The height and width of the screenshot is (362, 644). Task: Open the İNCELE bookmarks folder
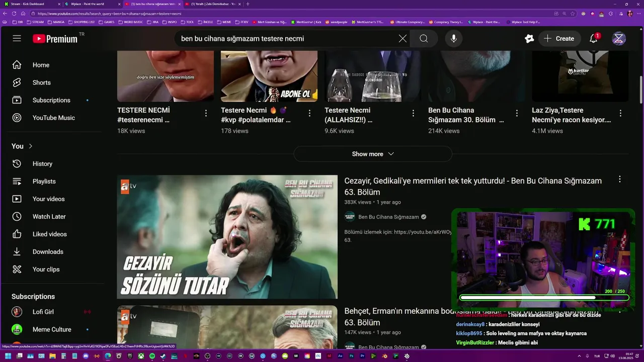[x=205, y=22]
